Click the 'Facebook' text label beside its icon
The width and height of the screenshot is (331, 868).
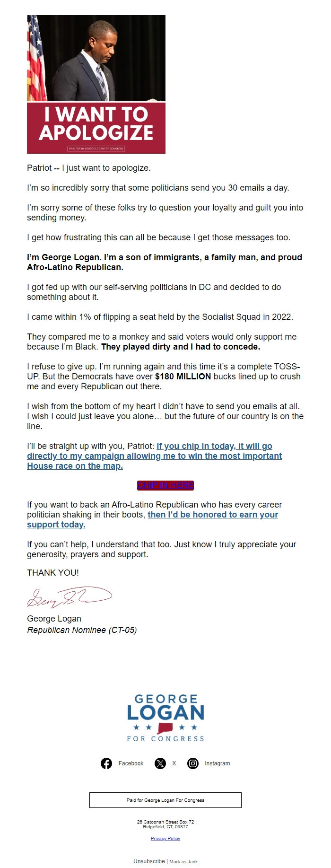(131, 763)
